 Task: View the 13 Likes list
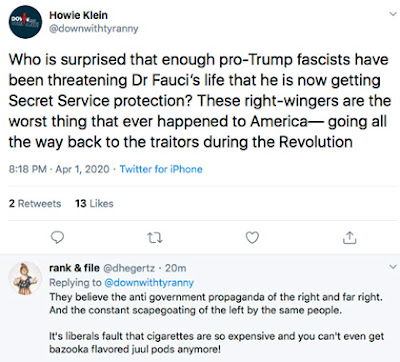pyautogui.click(x=94, y=203)
